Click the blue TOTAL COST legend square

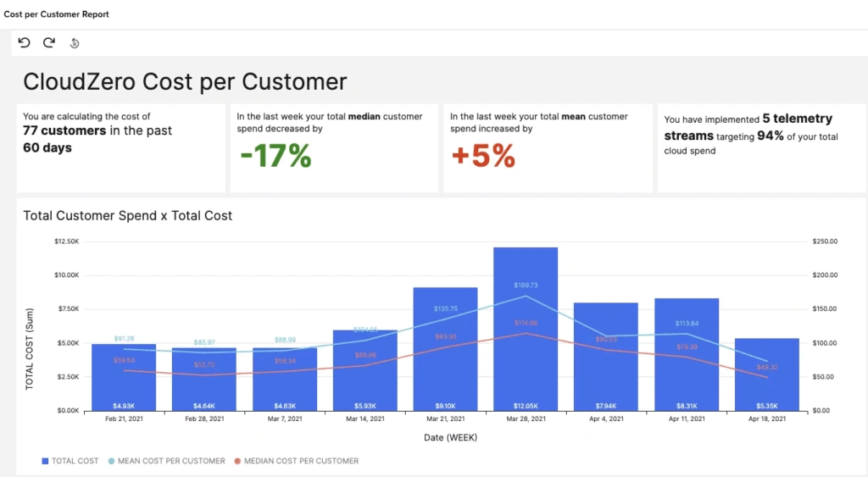pyautogui.click(x=45, y=461)
